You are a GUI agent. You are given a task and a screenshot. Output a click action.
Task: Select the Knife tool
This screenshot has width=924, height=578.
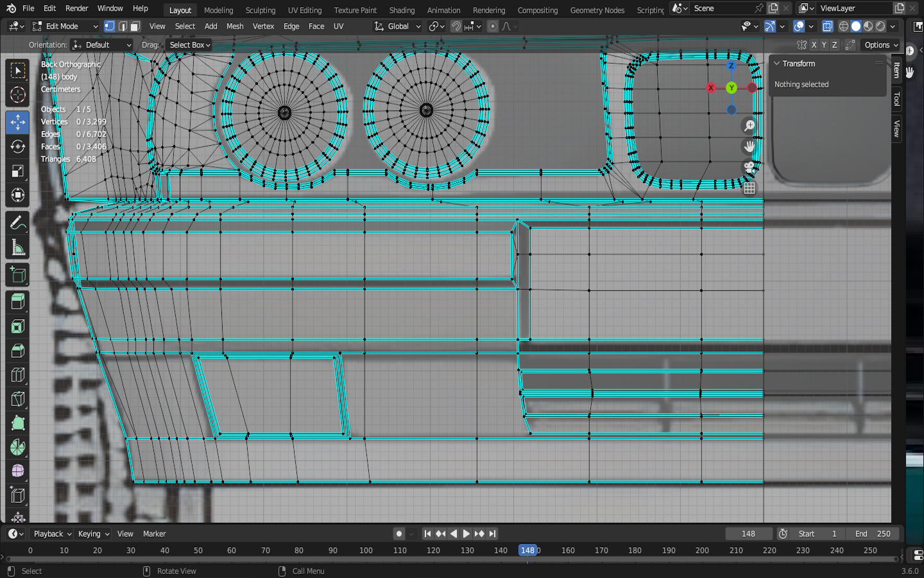pyautogui.click(x=18, y=399)
